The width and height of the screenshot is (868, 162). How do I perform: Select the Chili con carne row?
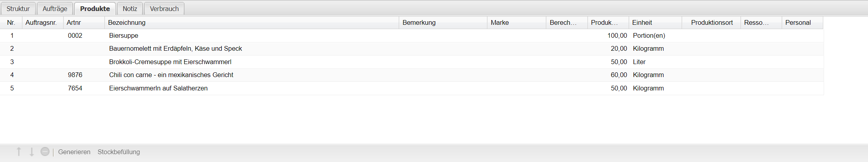click(x=171, y=75)
